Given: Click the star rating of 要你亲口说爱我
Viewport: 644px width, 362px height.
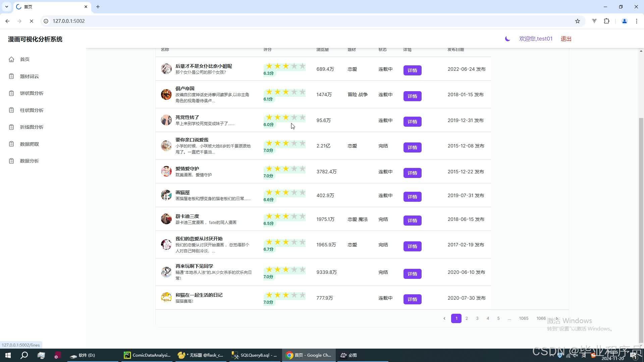Looking at the screenshot, I should point(285,143).
